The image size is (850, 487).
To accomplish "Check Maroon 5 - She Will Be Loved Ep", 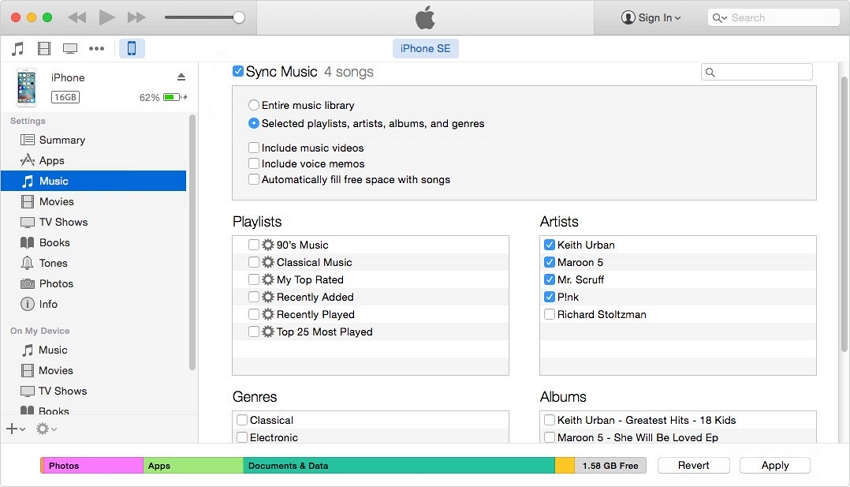I will (549, 437).
